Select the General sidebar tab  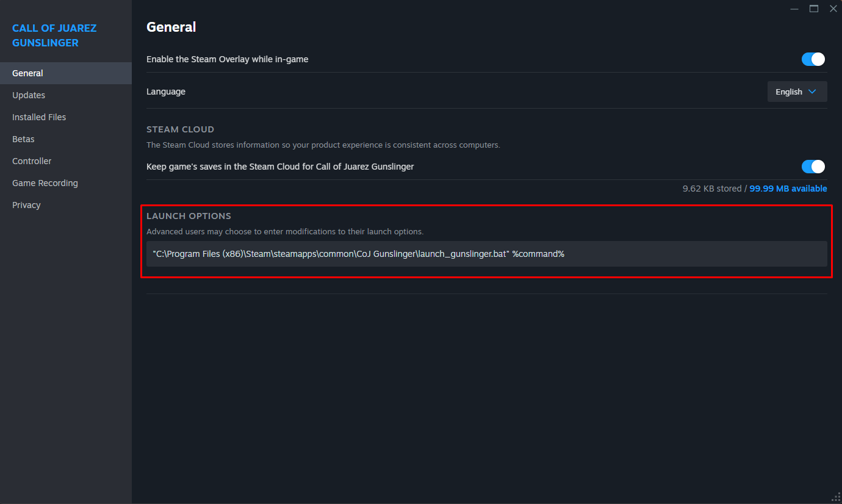27,73
